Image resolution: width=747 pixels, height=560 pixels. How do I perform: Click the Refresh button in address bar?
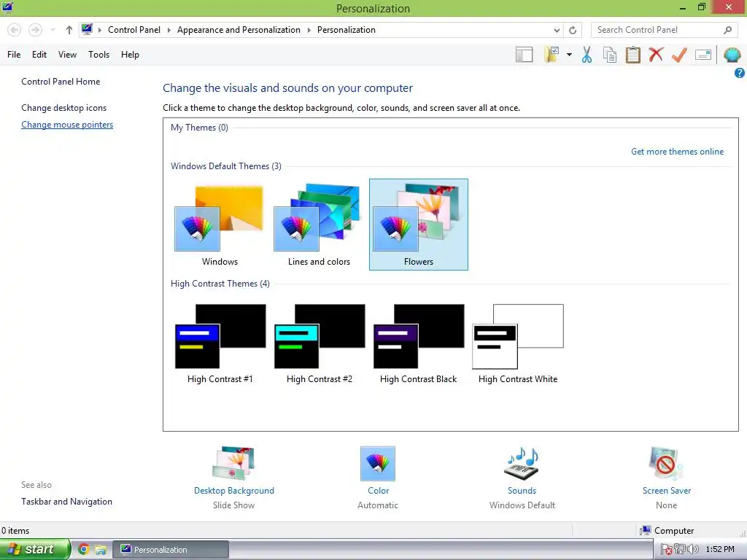pyautogui.click(x=573, y=30)
